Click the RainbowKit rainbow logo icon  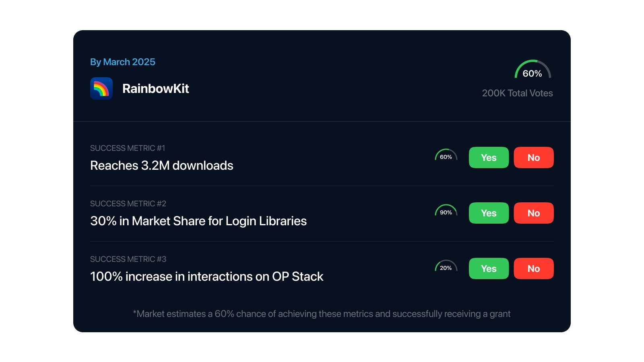pyautogui.click(x=101, y=88)
